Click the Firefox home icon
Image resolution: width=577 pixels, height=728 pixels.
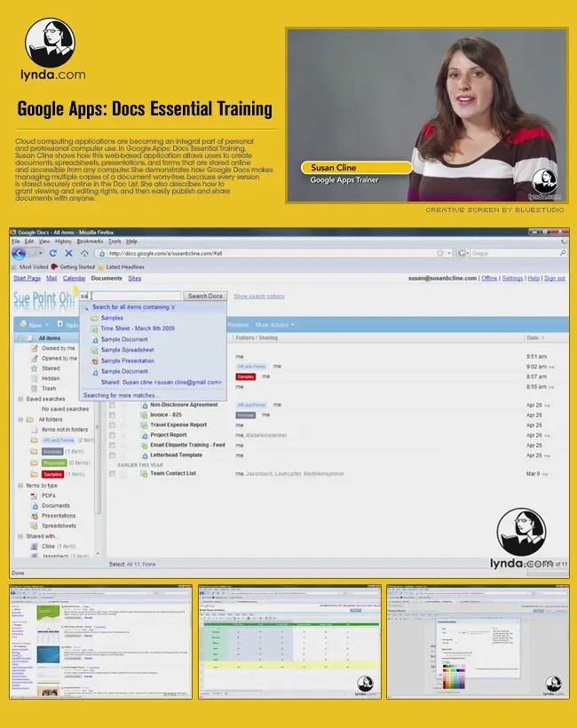[84, 253]
